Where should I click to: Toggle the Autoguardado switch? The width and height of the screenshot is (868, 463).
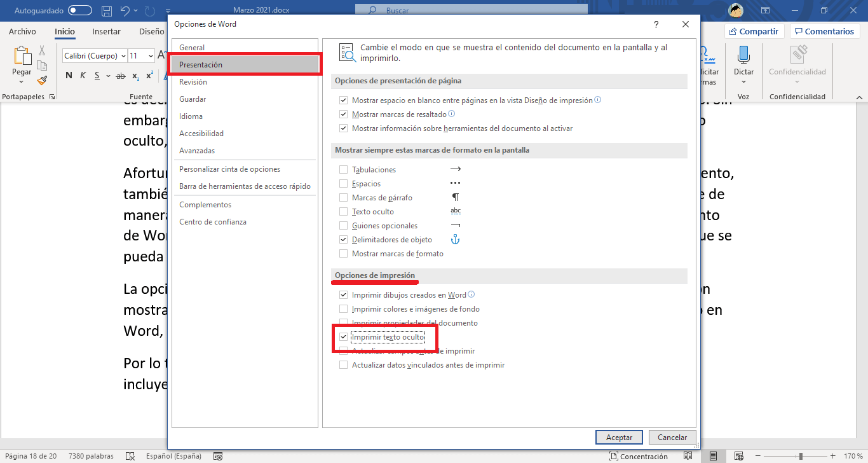[x=80, y=11]
